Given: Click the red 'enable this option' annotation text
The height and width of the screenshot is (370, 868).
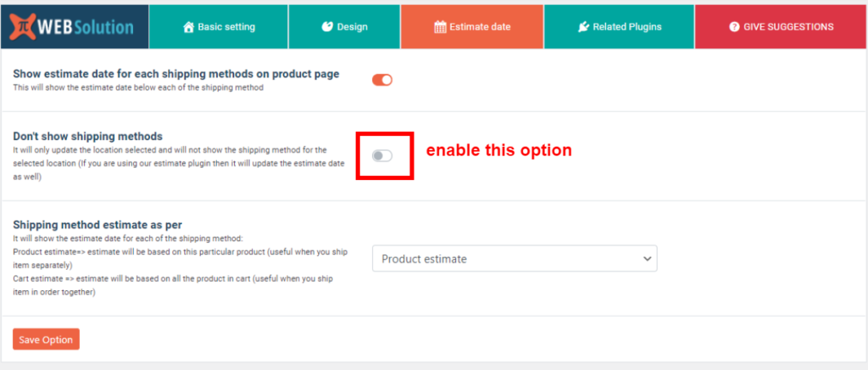Looking at the screenshot, I should point(498,151).
